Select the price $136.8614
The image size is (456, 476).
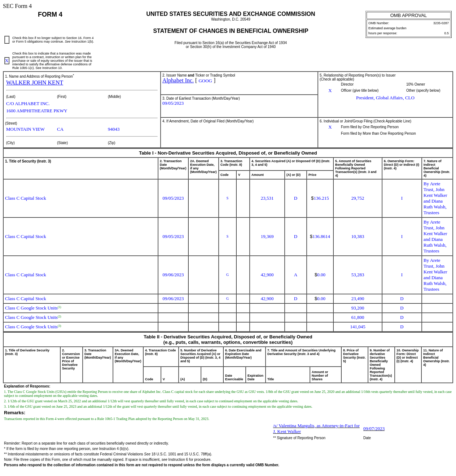point(320,237)
